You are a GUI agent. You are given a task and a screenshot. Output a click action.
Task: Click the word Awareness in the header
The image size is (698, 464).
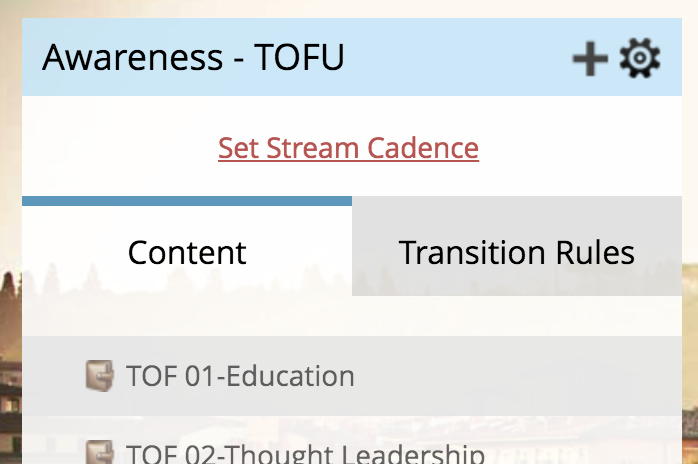132,58
